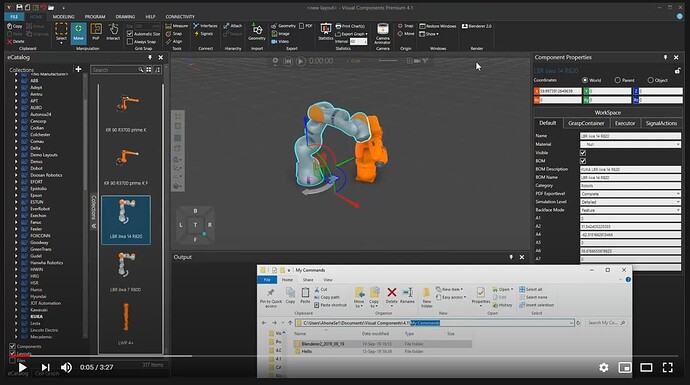Activate the Select tool in ribbon
690x385 pixels.
[x=61, y=32]
